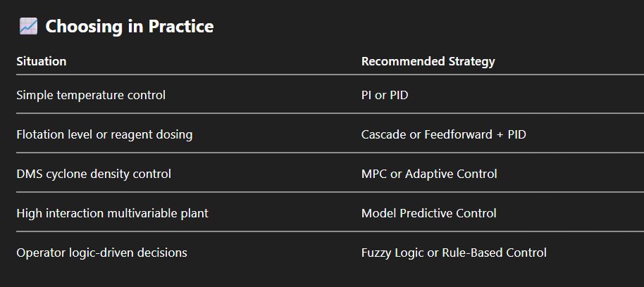This screenshot has width=644, height=287.
Task: Select the "Operator logic-driven decisions" cell
Action: [101, 252]
